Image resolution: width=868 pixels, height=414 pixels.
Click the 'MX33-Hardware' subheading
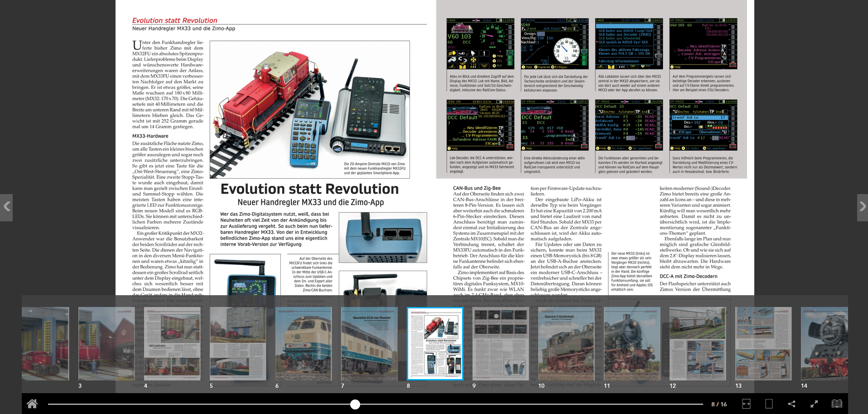pos(150,136)
